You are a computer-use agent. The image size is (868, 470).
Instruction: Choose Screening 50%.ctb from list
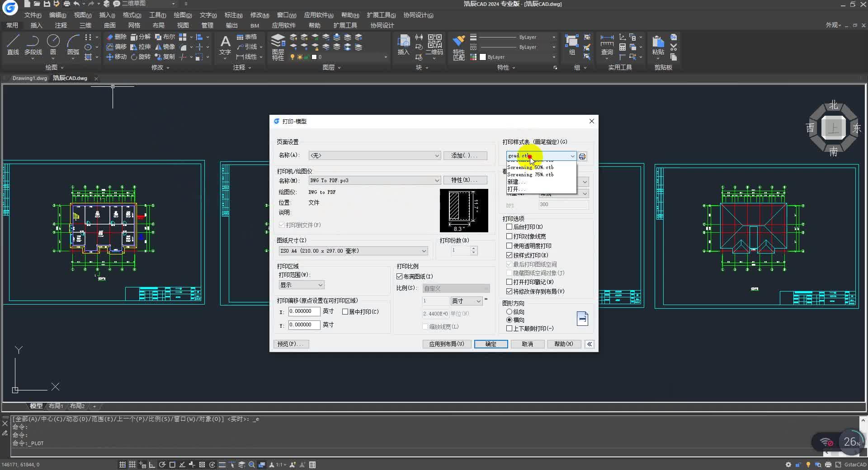(530, 167)
